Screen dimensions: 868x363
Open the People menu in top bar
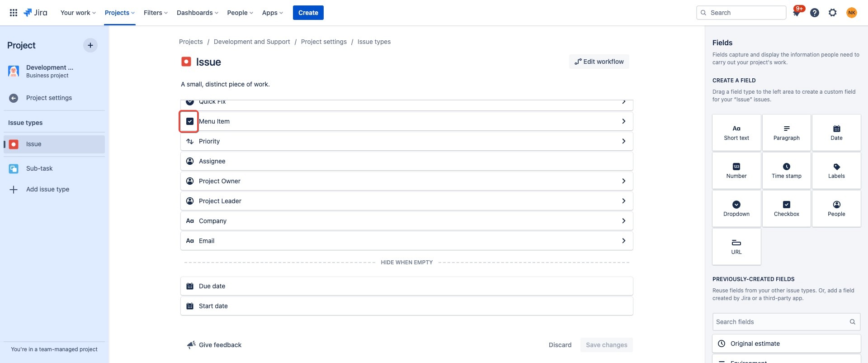(240, 13)
